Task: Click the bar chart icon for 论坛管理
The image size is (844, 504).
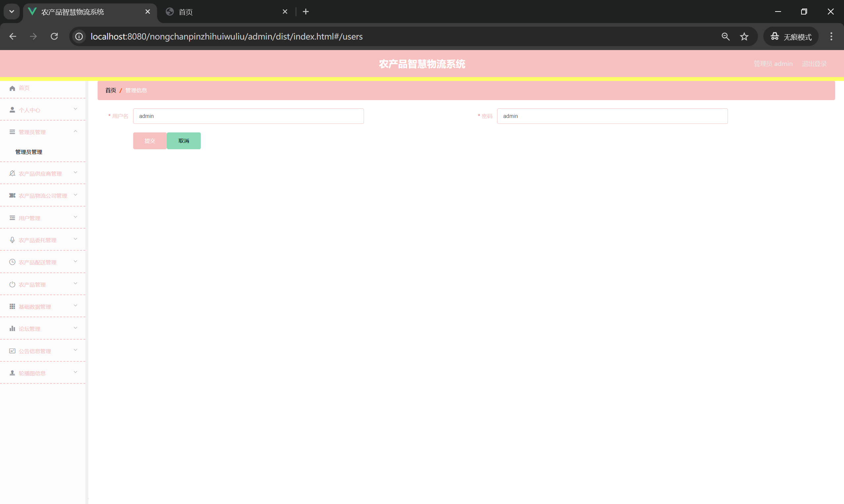Action: (x=12, y=329)
